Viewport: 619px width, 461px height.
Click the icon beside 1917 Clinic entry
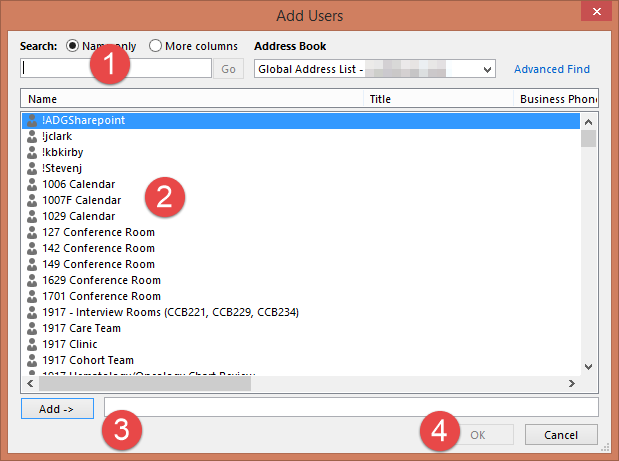(32, 344)
